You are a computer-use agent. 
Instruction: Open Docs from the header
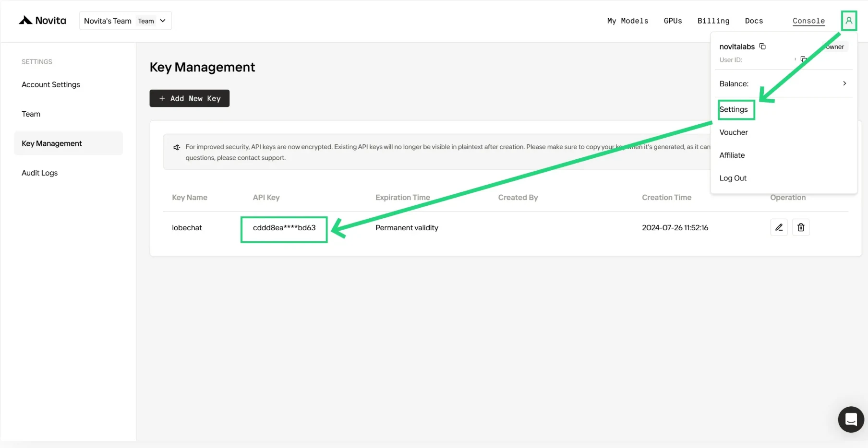(x=754, y=21)
